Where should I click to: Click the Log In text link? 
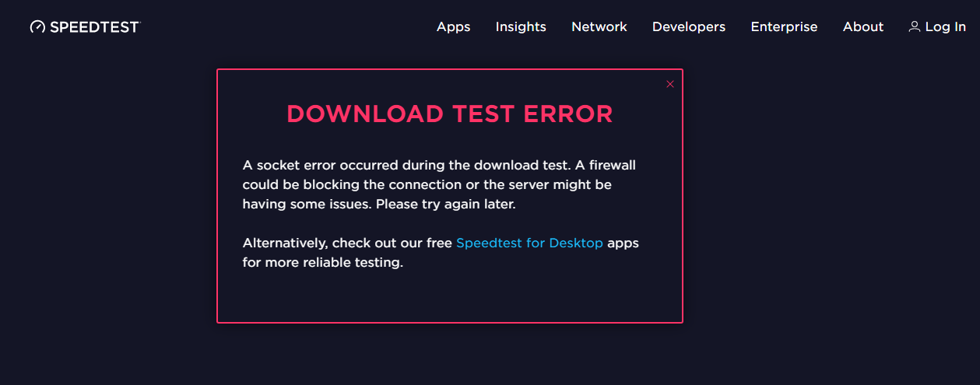pos(946,26)
